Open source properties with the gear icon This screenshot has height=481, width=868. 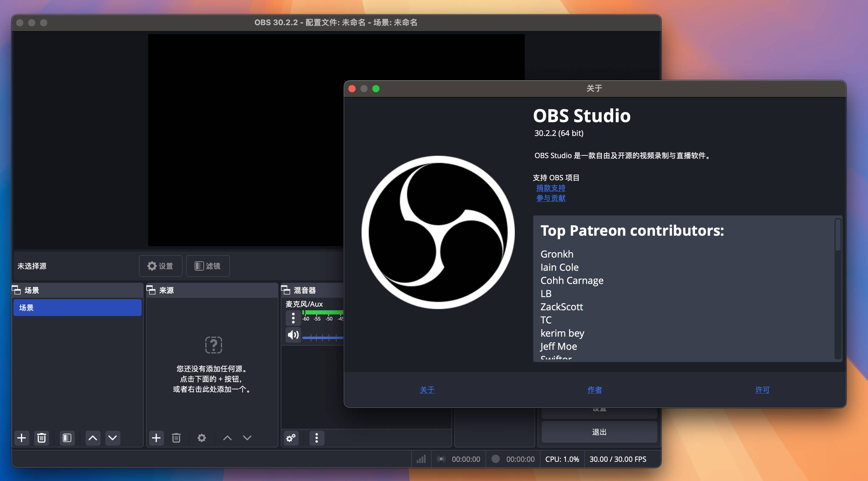[201, 438]
